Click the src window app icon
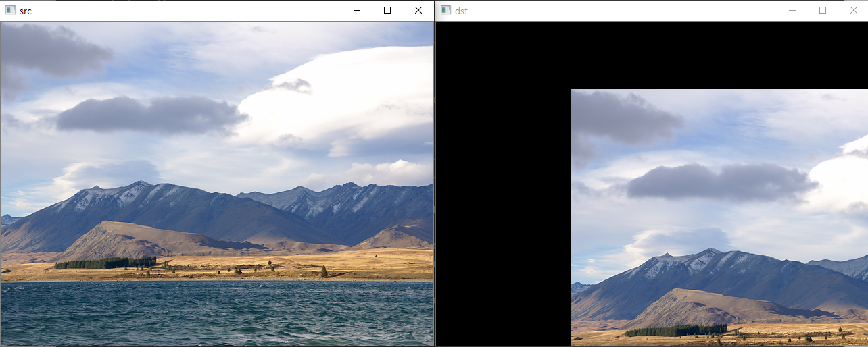The width and height of the screenshot is (868, 347). (10, 11)
